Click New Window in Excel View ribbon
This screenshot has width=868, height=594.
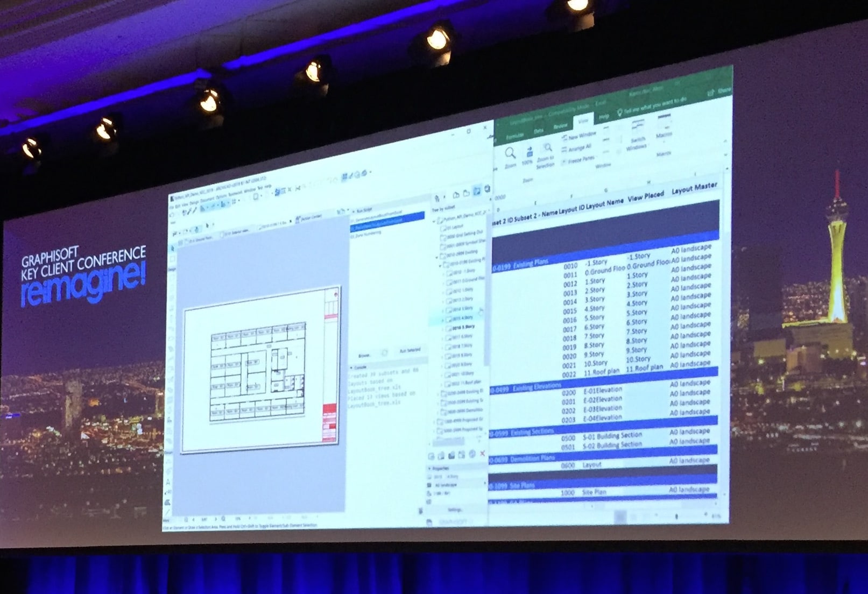[578, 136]
